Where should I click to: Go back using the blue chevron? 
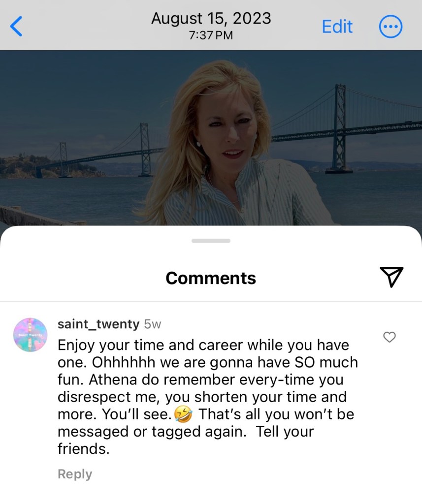[x=16, y=26]
